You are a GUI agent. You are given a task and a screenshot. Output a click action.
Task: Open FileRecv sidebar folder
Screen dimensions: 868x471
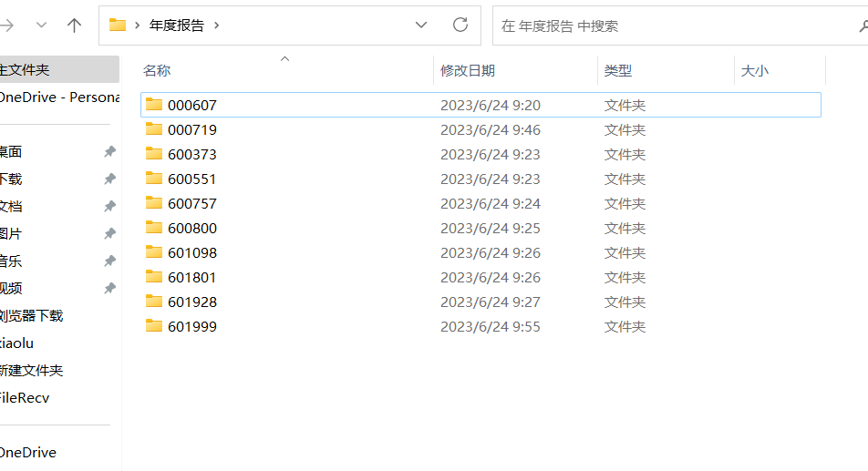pos(25,397)
